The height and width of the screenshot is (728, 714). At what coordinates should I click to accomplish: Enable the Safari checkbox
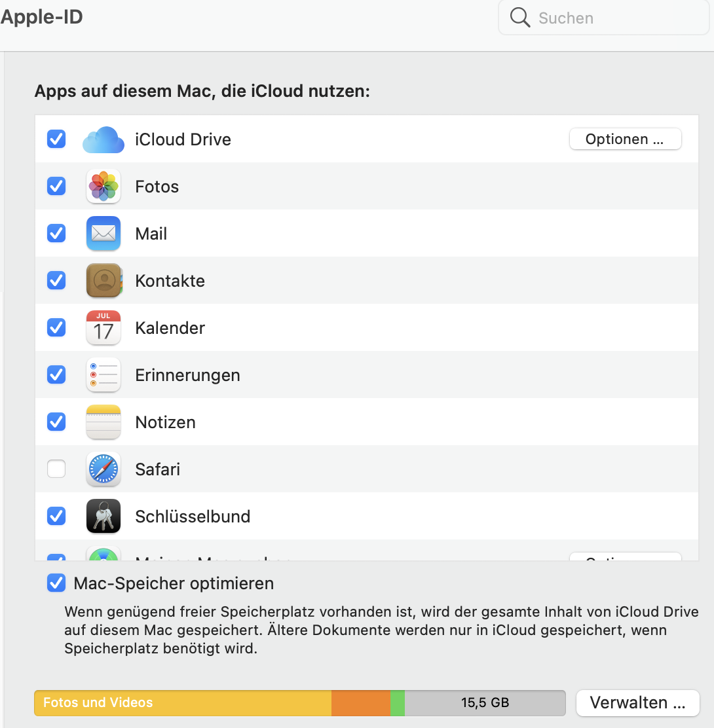tap(56, 469)
